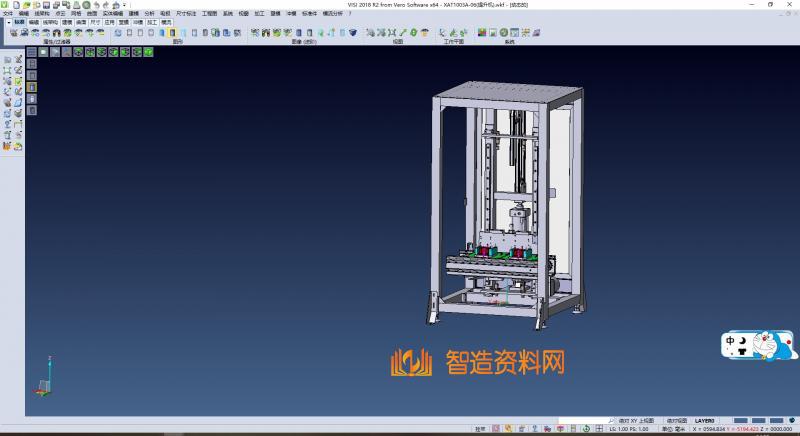Image resolution: width=800 pixels, height=436 pixels.
Task: Click the first blue swatch after LAYER0
Action: [x=740, y=421]
